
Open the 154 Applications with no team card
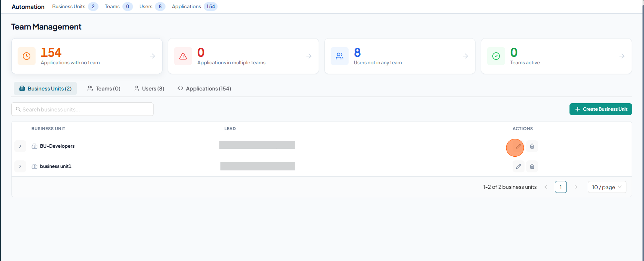pyautogui.click(x=87, y=56)
